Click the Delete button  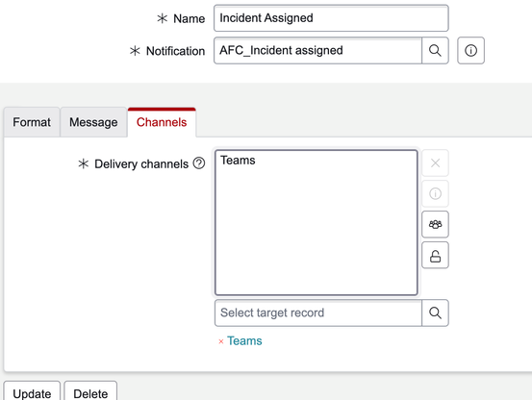pos(90,393)
